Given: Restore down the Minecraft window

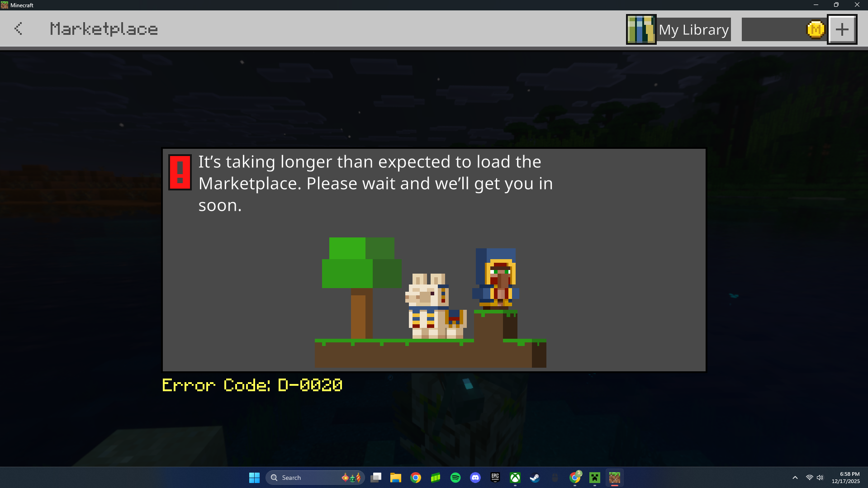Looking at the screenshot, I should tap(836, 5).
